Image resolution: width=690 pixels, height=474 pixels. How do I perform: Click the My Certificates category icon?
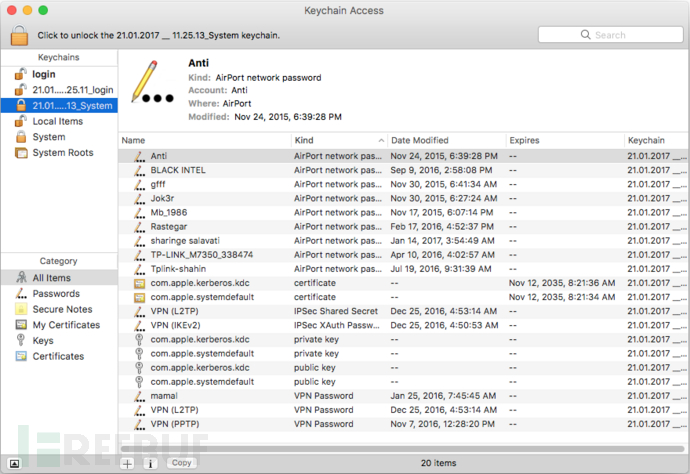coord(21,325)
